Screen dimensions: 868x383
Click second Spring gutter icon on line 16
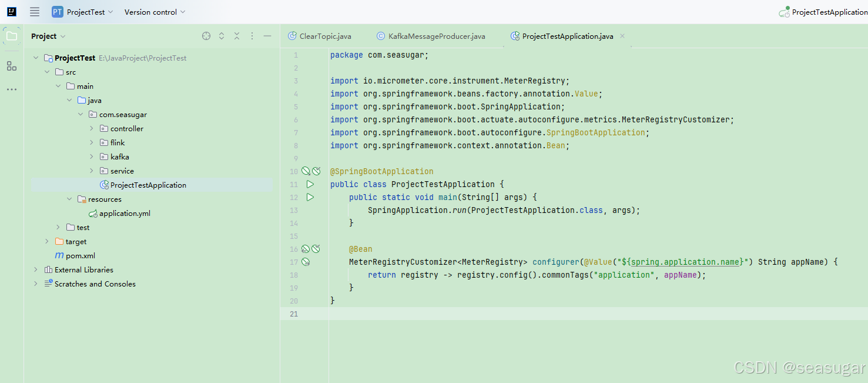tap(316, 249)
